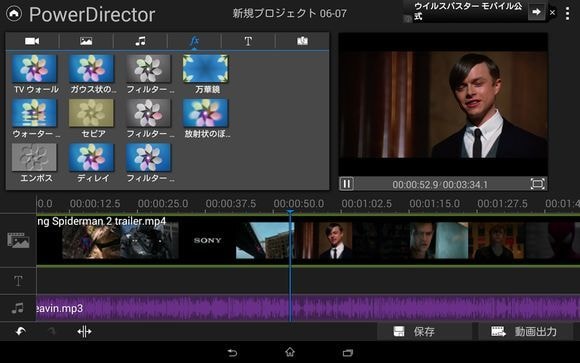Click the 00:01:15.0 mark on the ruler
Screen dimensions: 580x363
[434, 204]
